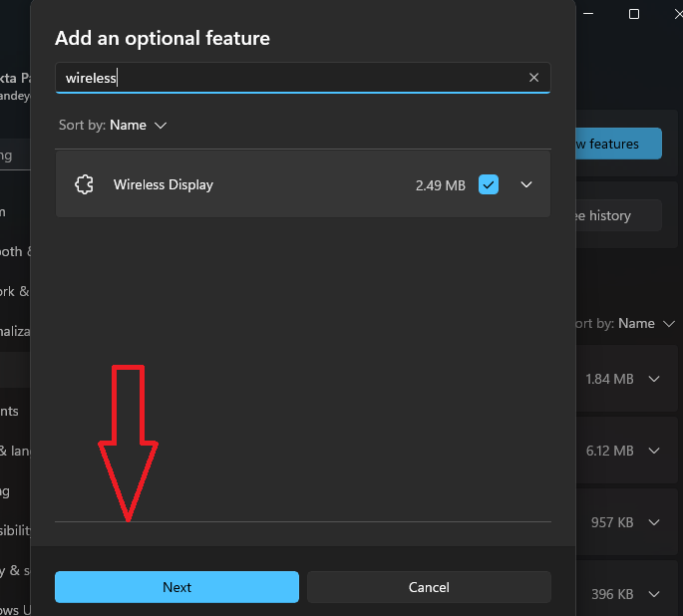683x616 pixels.
Task: Minimize the Settings window
Action: coord(590,14)
